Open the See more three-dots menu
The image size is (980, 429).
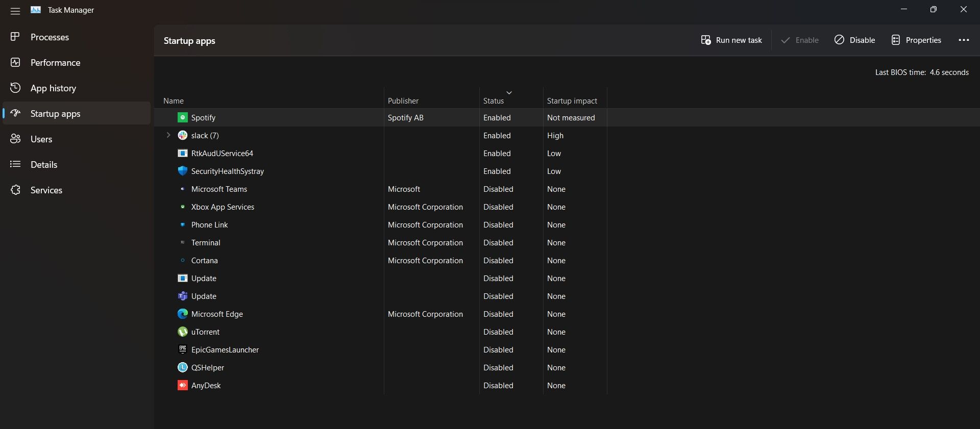[x=964, y=40]
